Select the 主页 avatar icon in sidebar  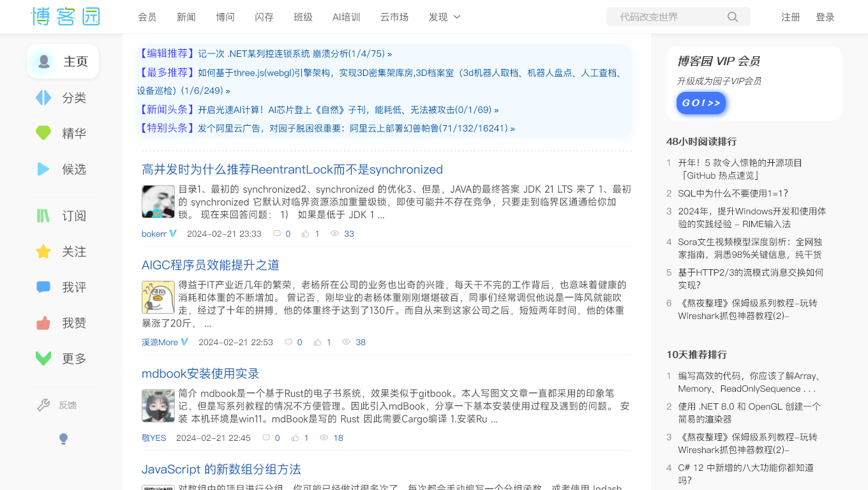[x=43, y=61]
